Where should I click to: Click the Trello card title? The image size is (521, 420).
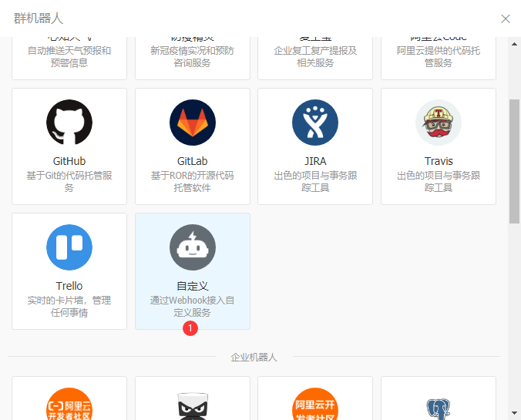point(69,286)
